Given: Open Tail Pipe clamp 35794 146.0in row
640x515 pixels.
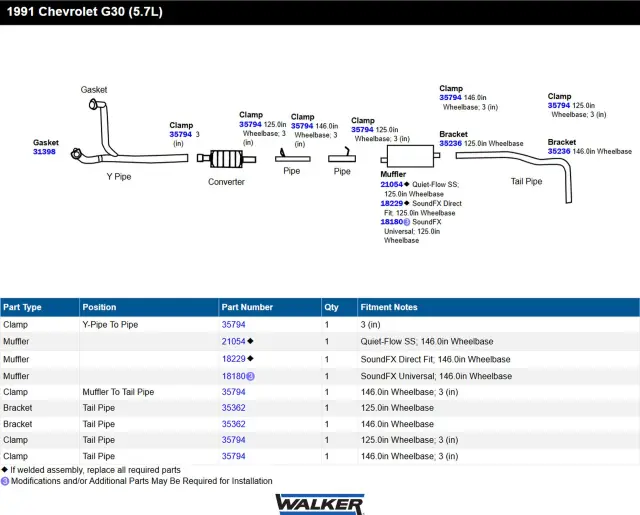Looking at the screenshot, I should tap(233, 456).
